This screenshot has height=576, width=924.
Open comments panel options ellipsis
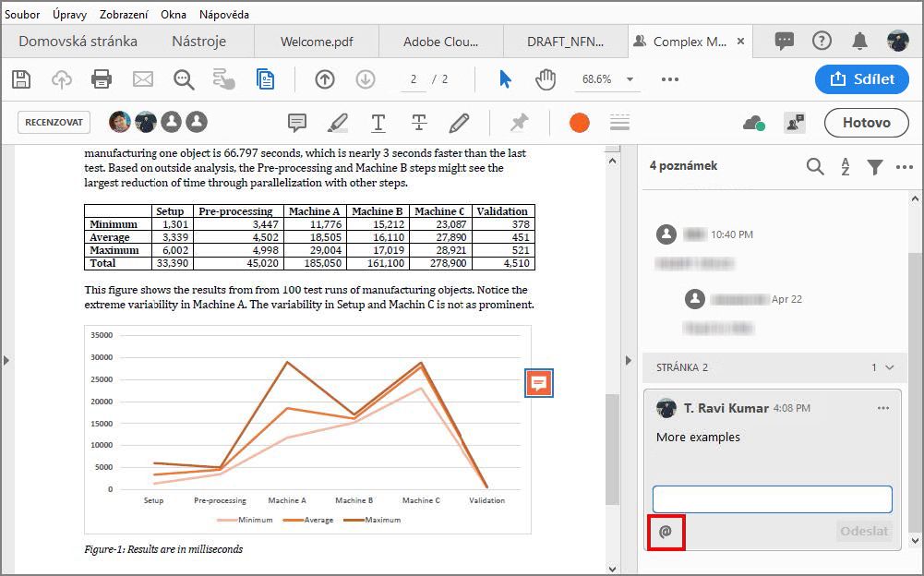[904, 167]
